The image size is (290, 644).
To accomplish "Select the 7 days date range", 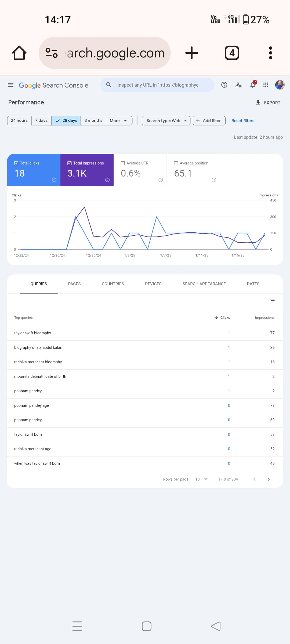I will coord(41,120).
